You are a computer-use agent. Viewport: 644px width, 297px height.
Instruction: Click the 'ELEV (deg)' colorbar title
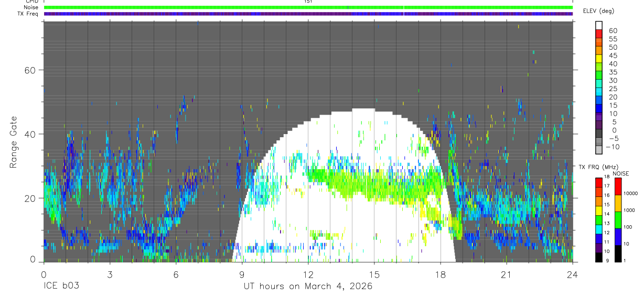(x=599, y=10)
